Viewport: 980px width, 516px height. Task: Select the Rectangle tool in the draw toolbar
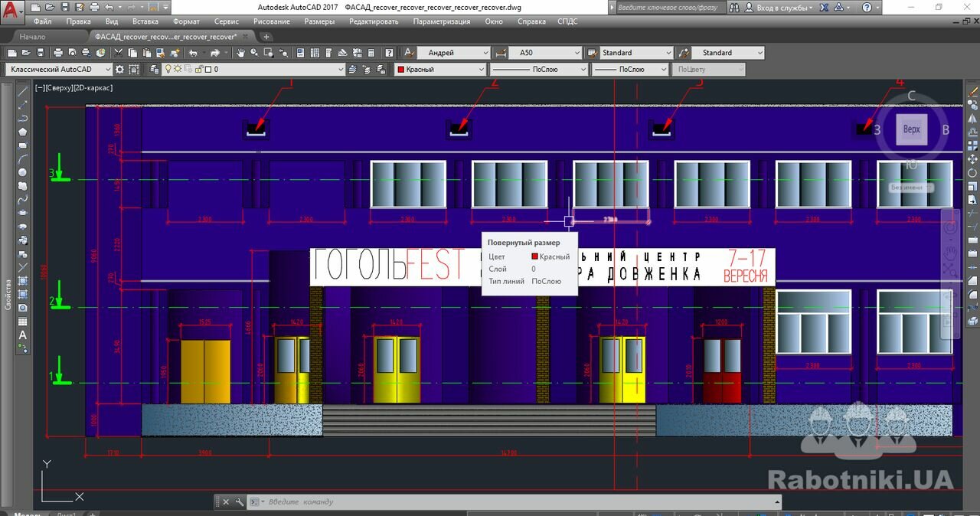23,145
